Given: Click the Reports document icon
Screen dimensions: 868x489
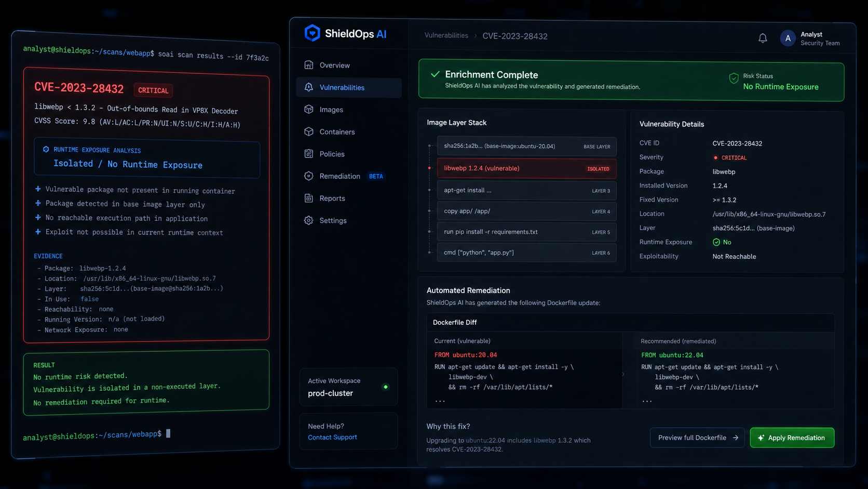Looking at the screenshot, I should click(x=309, y=198).
